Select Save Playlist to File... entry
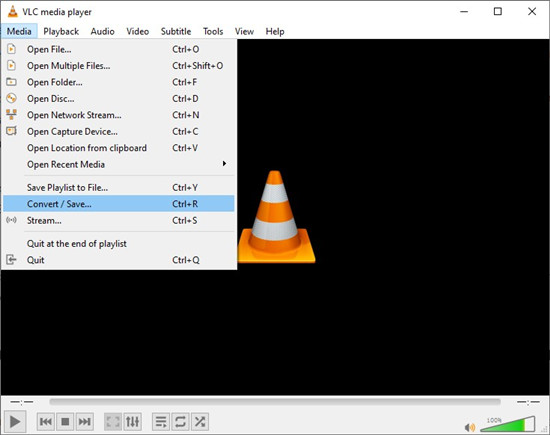The width and height of the screenshot is (550, 435). (119, 187)
